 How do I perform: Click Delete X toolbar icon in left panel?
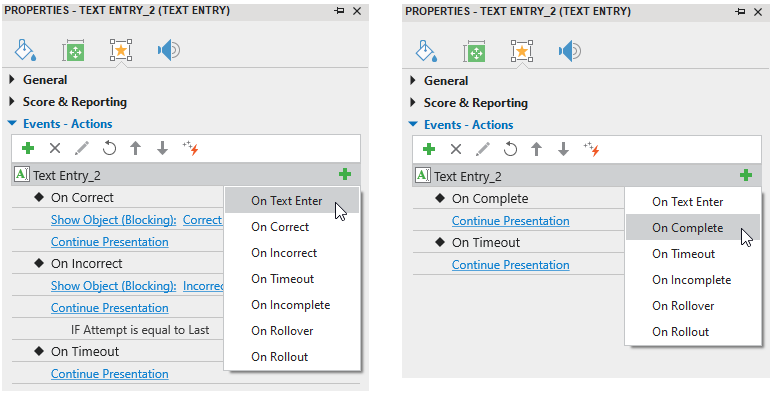55,148
